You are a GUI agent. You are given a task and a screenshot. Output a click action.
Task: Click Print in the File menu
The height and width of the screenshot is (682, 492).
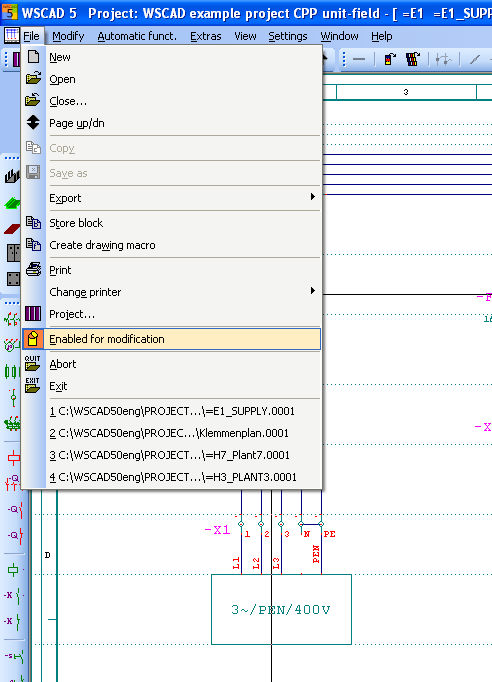pos(171,270)
